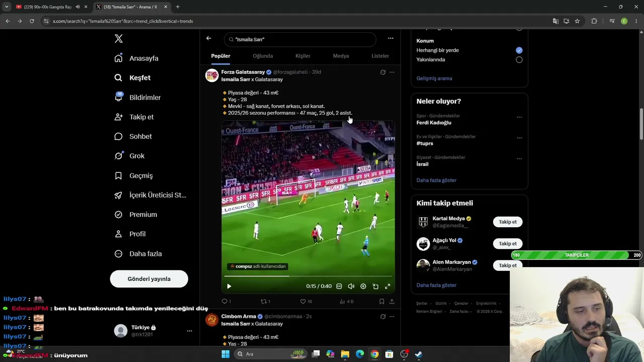Click the X search input field
644x362 pixels.
(300, 40)
